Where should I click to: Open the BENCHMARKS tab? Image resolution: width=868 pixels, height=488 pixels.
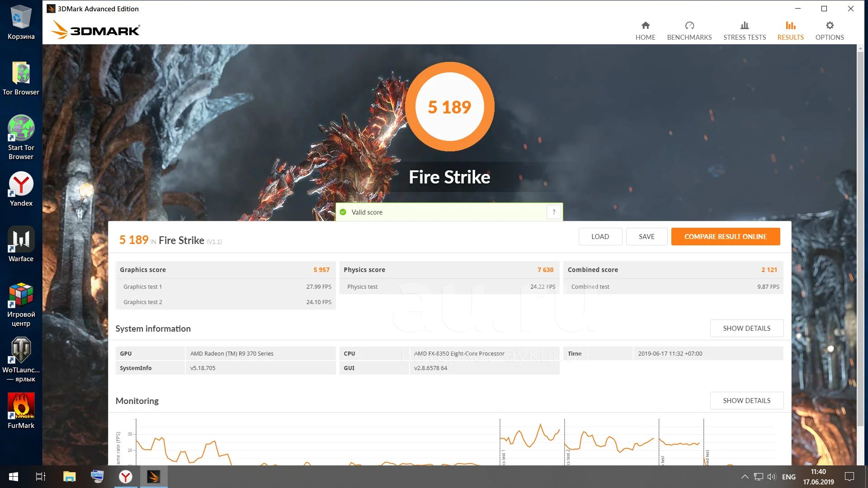click(689, 31)
